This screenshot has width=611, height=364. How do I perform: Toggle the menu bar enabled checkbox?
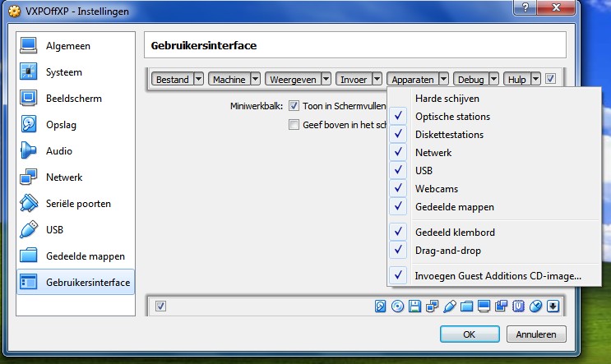click(x=550, y=79)
